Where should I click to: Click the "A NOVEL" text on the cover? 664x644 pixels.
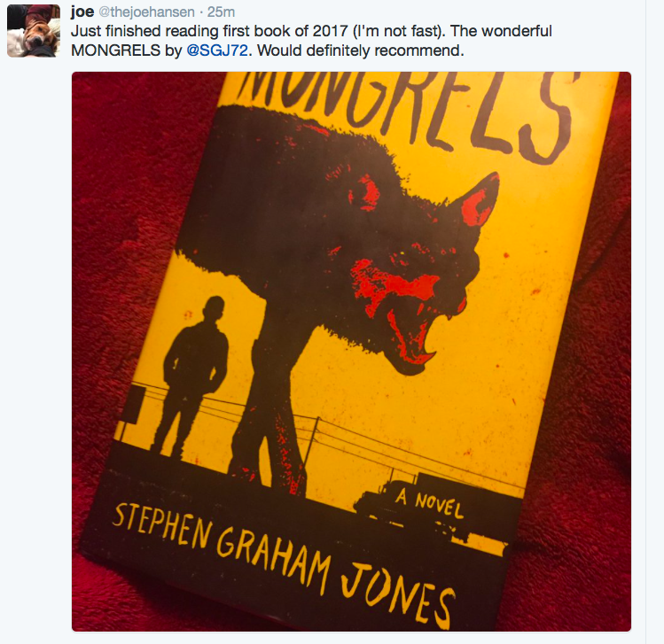pyautogui.click(x=429, y=504)
